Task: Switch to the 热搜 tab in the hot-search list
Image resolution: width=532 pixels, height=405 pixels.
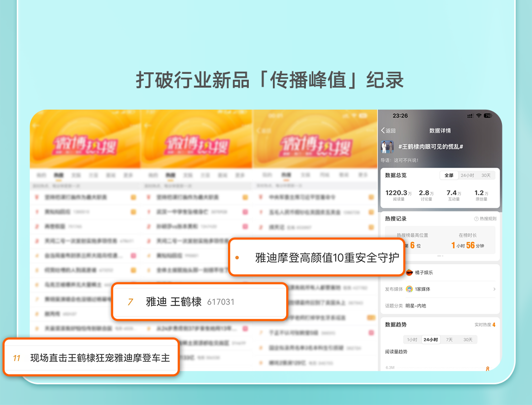Action: click(59, 175)
